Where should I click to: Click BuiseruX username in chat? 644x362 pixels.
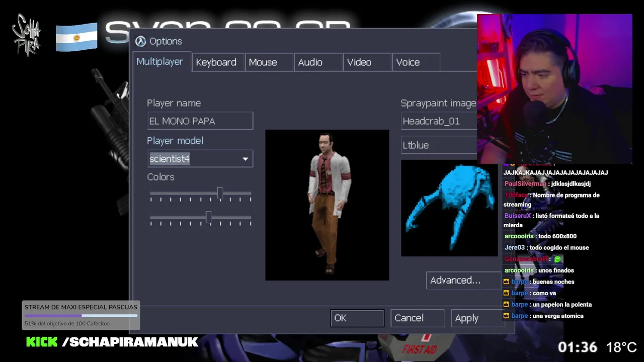(518, 216)
